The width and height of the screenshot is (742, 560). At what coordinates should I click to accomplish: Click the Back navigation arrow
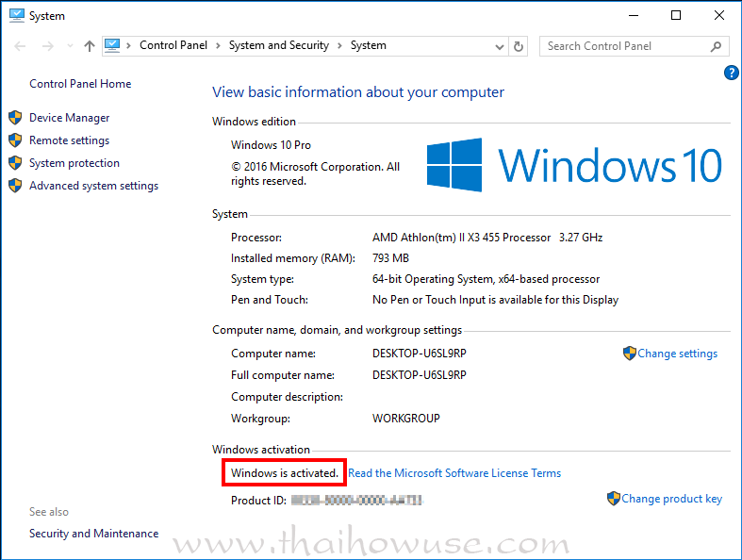[x=20, y=46]
